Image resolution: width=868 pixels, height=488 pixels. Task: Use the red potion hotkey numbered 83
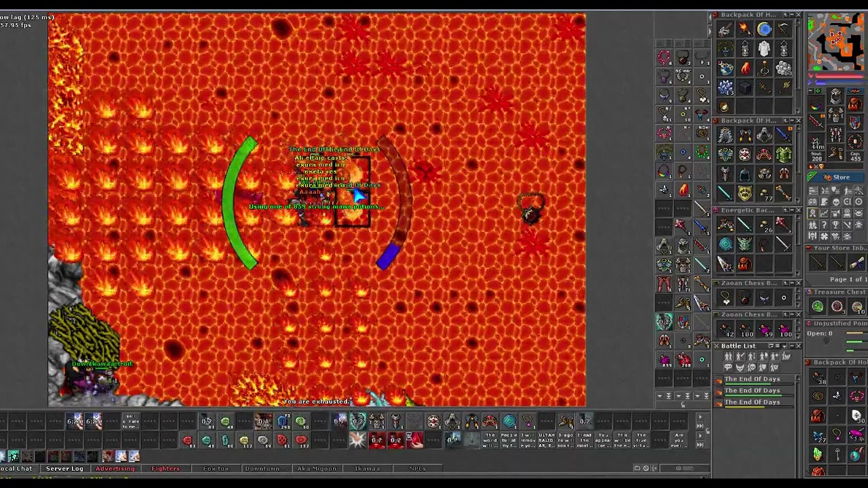(188, 440)
